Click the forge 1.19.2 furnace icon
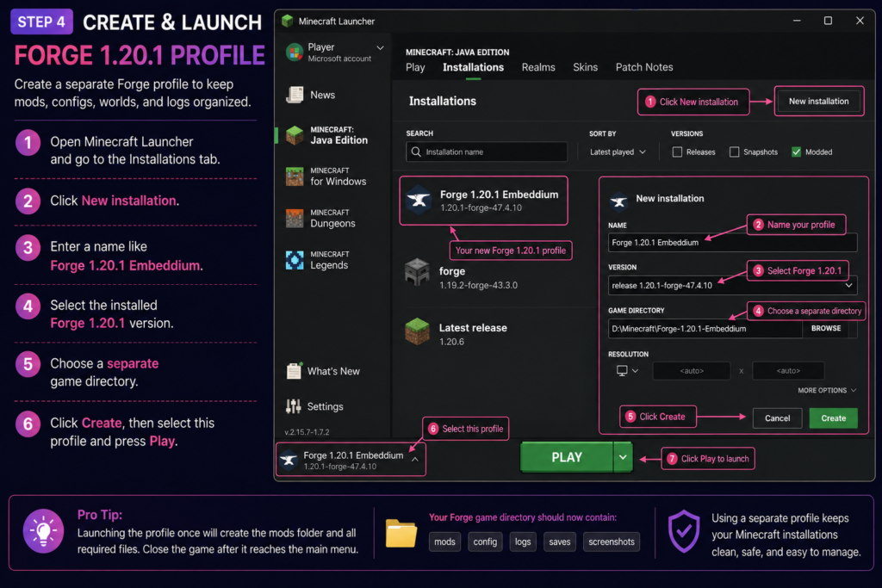 click(417, 272)
